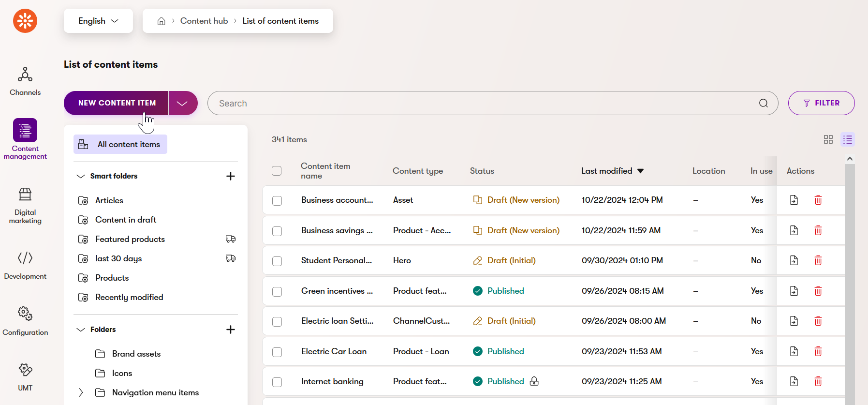Sort by Last modified column
The height and width of the screenshot is (405, 868).
(x=612, y=171)
